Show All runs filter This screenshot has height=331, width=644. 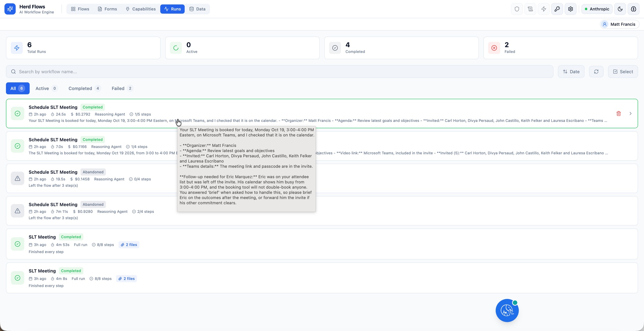pos(18,88)
